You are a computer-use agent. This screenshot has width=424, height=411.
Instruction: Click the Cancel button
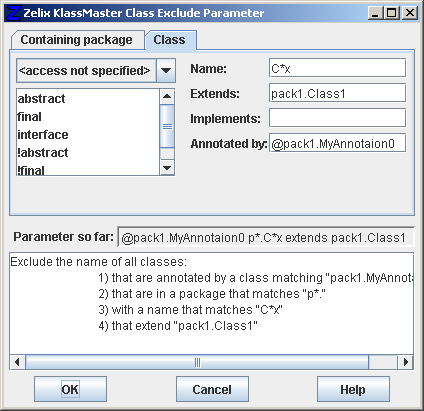pos(212,389)
